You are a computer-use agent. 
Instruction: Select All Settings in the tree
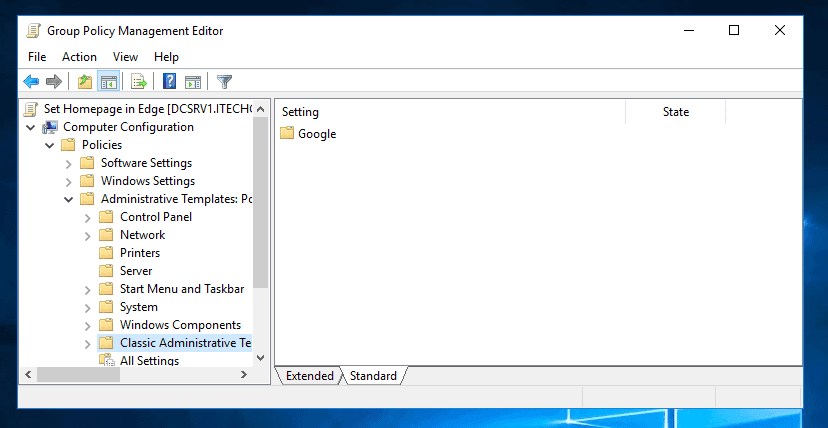(x=149, y=360)
